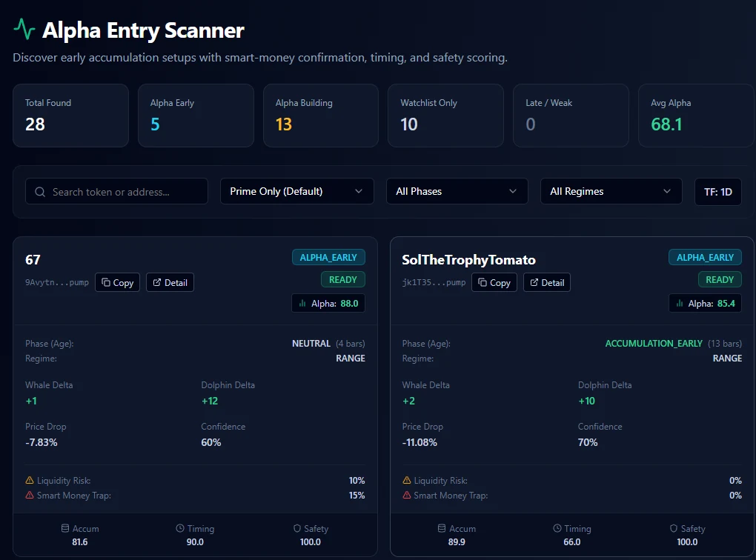The height and width of the screenshot is (560, 756).
Task: Click the Accum score 81.6
Action: pyautogui.click(x=80, y=542)
